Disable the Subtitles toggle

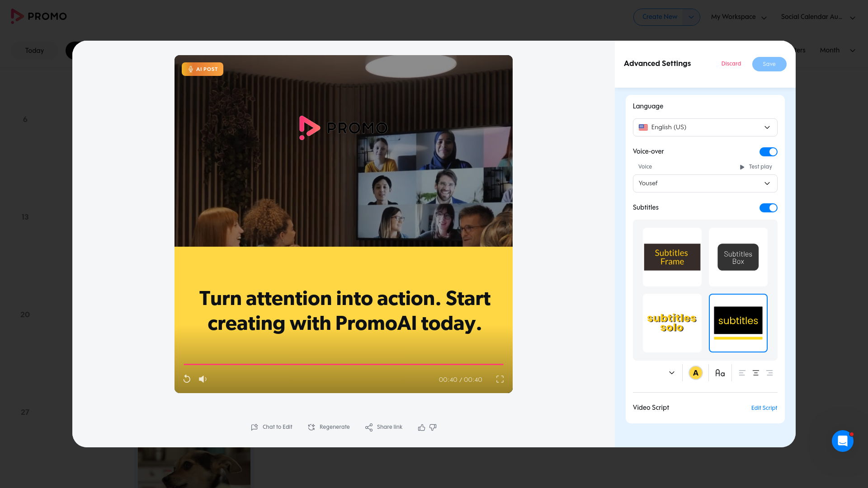click(x=768, y=208)
